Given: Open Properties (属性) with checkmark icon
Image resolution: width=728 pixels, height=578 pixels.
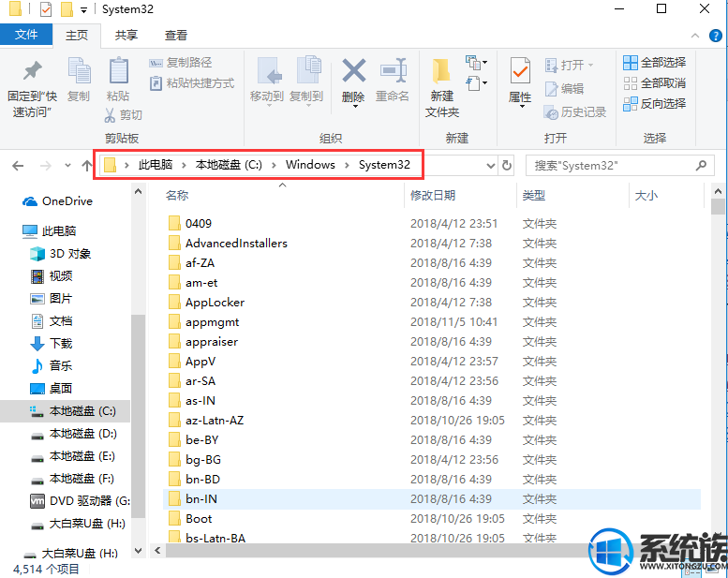Looking at the screenshot, I should click(x=520, y=71).
